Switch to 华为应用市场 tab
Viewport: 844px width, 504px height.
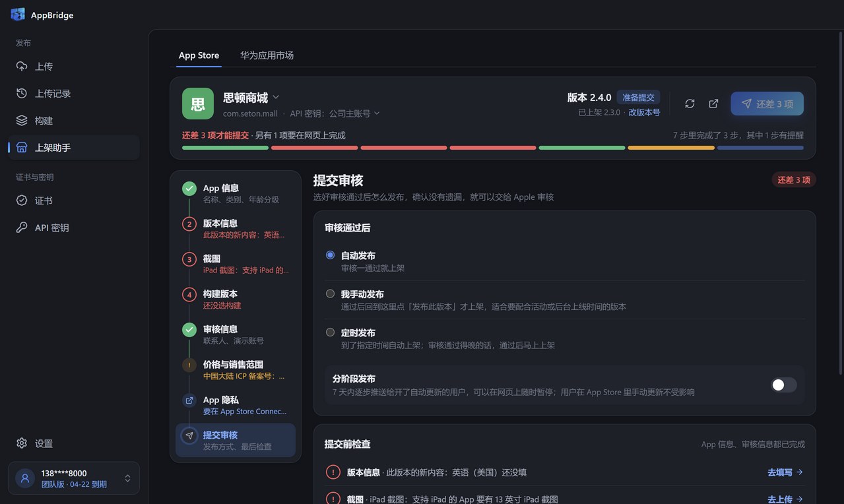pyautogui.click(x=267, y=55)
